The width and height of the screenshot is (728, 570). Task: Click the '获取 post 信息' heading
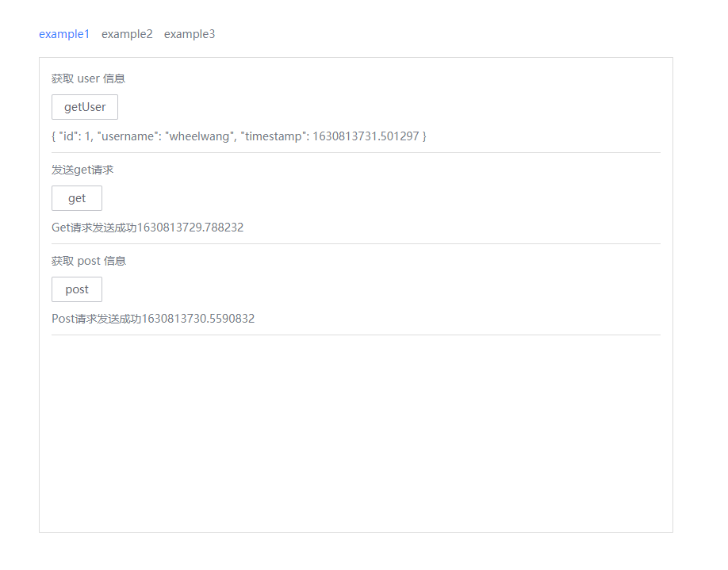89,261
